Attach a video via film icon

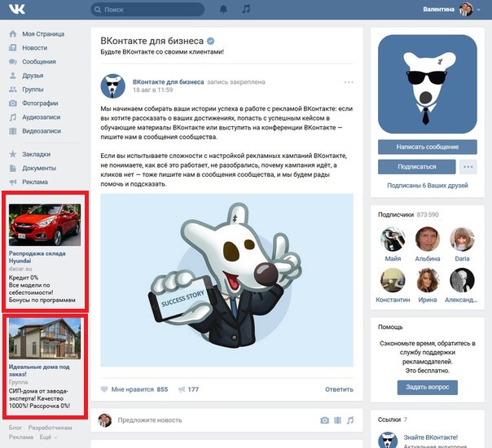click(x=337, y=420)
